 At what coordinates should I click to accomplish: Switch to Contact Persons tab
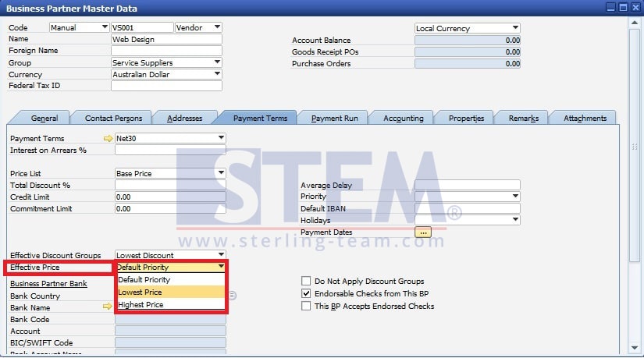tap(113, 119)
